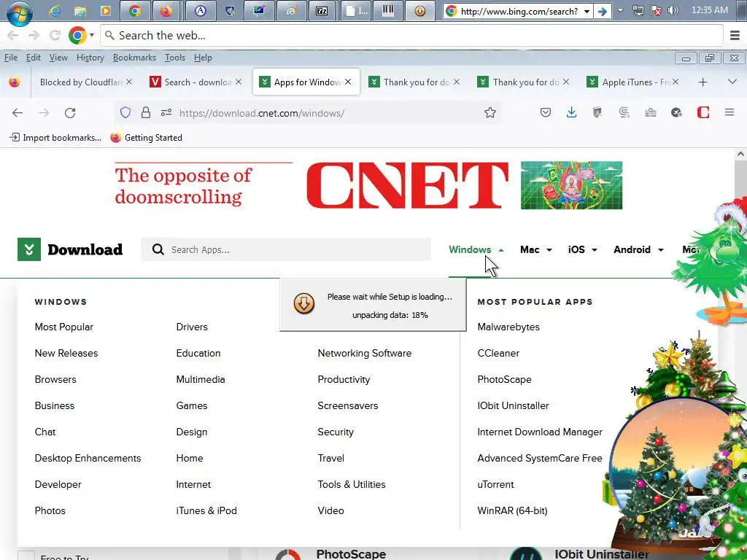Screen dimensions: 747x560
Task: Click the Search the web field
Action: point(412,35)
